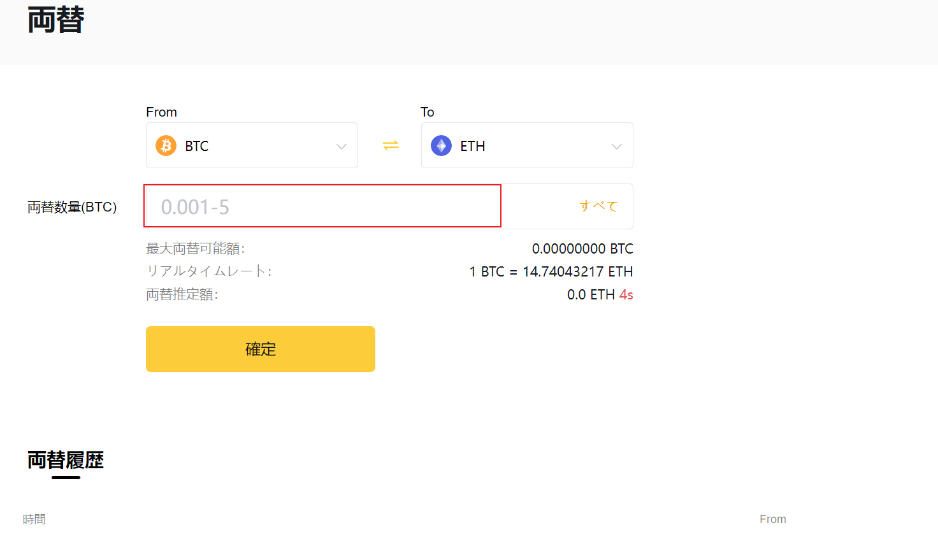Open the BTC currency selector box

tap(252, 145)
